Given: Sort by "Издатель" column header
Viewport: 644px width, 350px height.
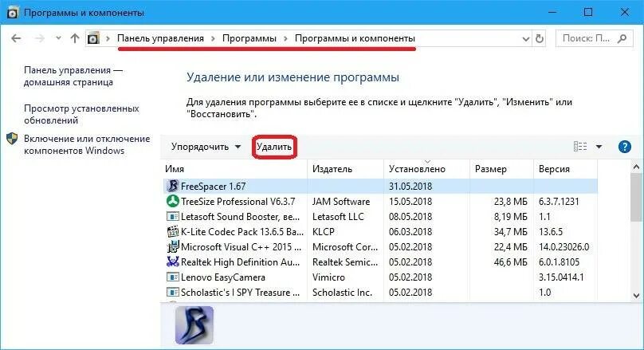Looking at the screenshot, I should click(345, 169).
